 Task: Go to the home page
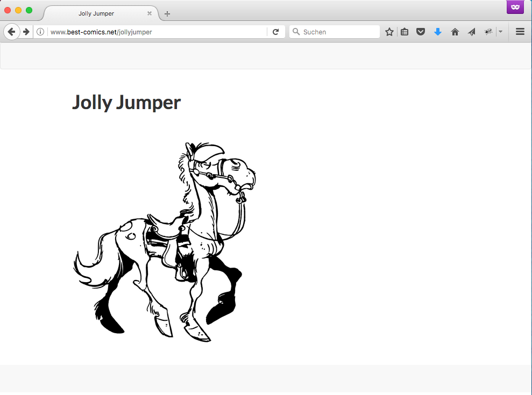pyautogui.click(x=455, y=32)
